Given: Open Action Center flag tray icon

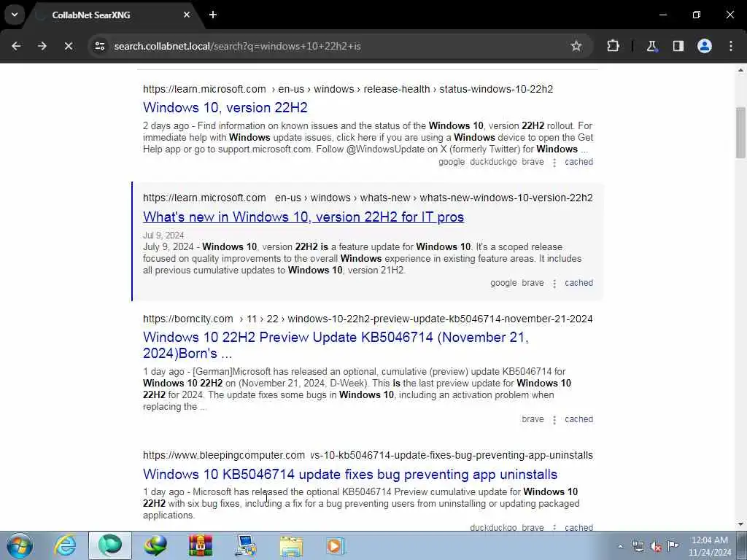Looking at the screenshot, I should (673, 546).
